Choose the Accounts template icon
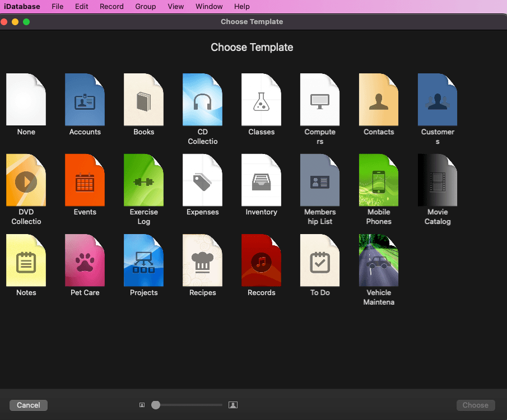507x420 pixels. [x=85, y=100]
